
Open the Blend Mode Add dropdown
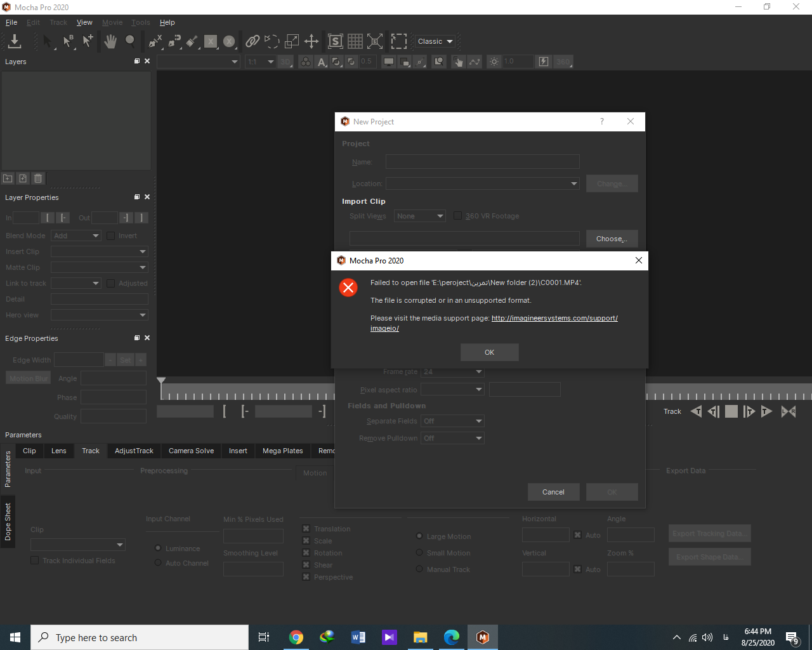pos(76,235)
